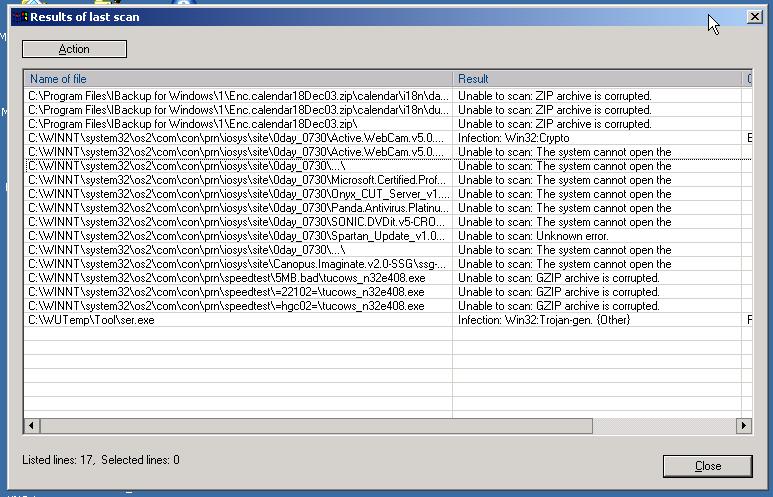
Task: Click the title bar X close icon
Action: coord(754,17)
